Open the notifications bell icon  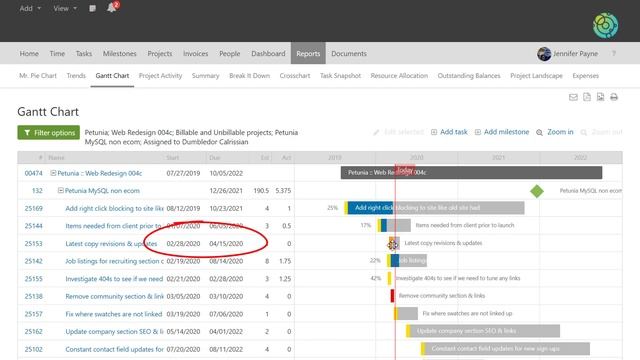[x=111, y=8]
